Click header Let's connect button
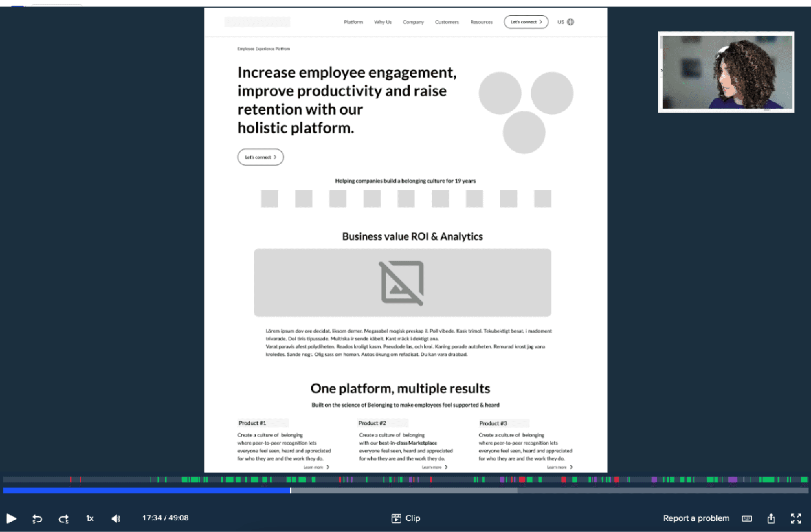The image size is (811, 532). point(526,22)
